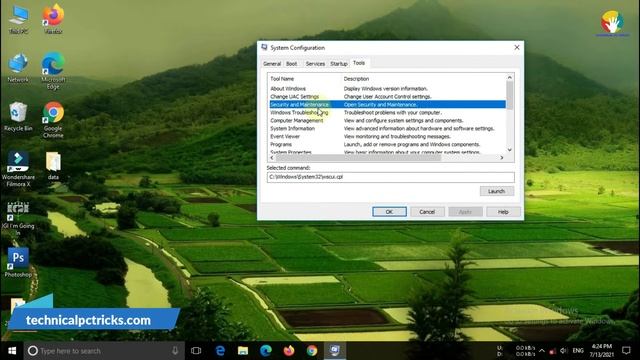Click horizontal scroll right arrow
Screen dimensions: 640x360
(x=502, y=158)
